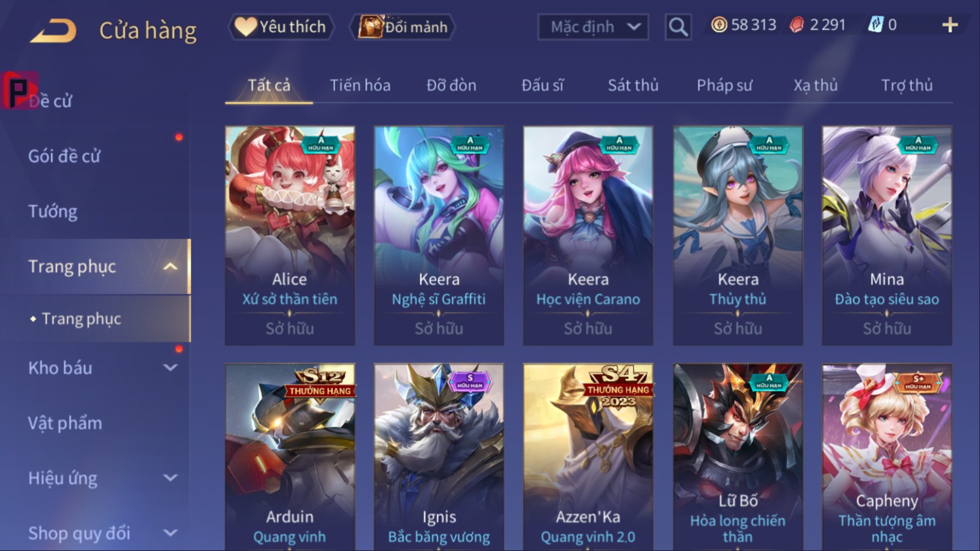The width and height of the screenshot is (980, 551).
Task: Open the search magnifier icon
Action: pyautogui.click(x=678, y=27)
